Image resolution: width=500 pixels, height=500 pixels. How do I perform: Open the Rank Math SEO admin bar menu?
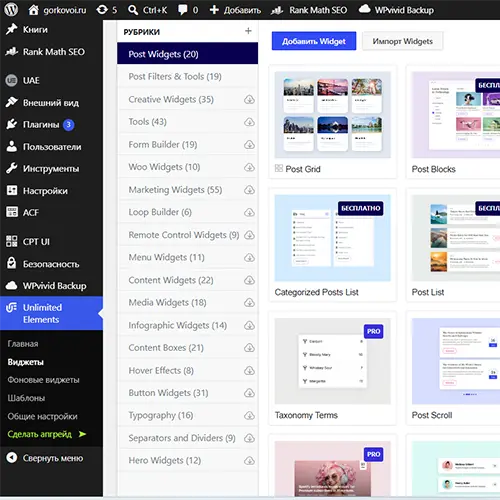tap(309, 10)
